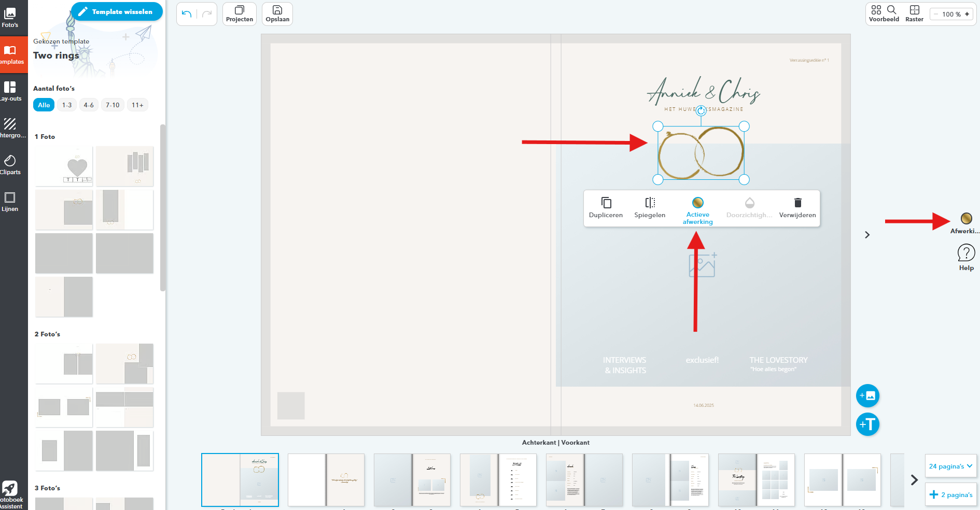Click the redo arrow
The width and height of the screenshot is (980, 510).
point(207,14)
